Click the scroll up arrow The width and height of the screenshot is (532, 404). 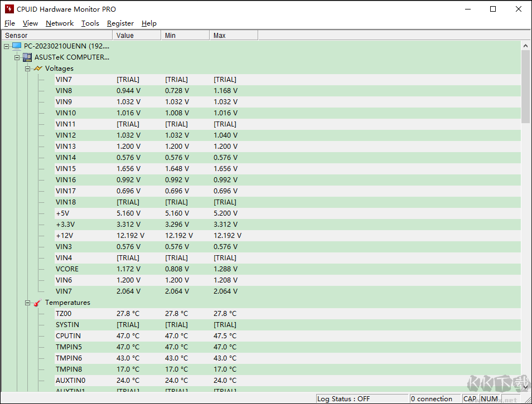click(x=525, y=46)
